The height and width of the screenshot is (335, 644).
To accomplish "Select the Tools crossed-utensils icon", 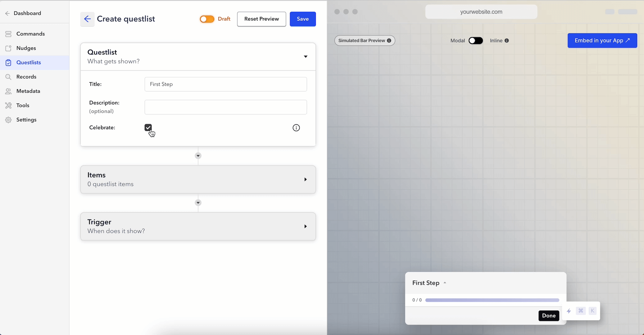I will (8, 105).
